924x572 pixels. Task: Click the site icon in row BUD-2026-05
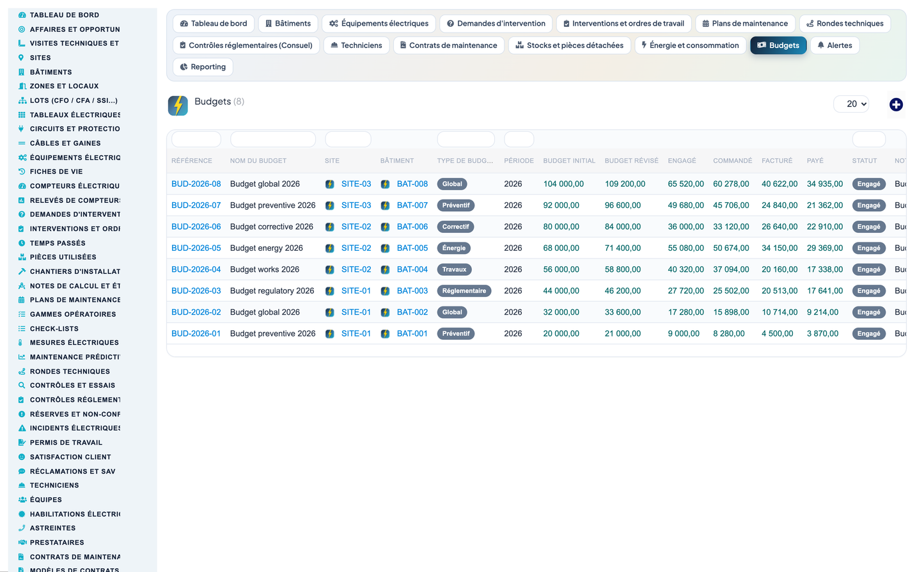point(330,248)
